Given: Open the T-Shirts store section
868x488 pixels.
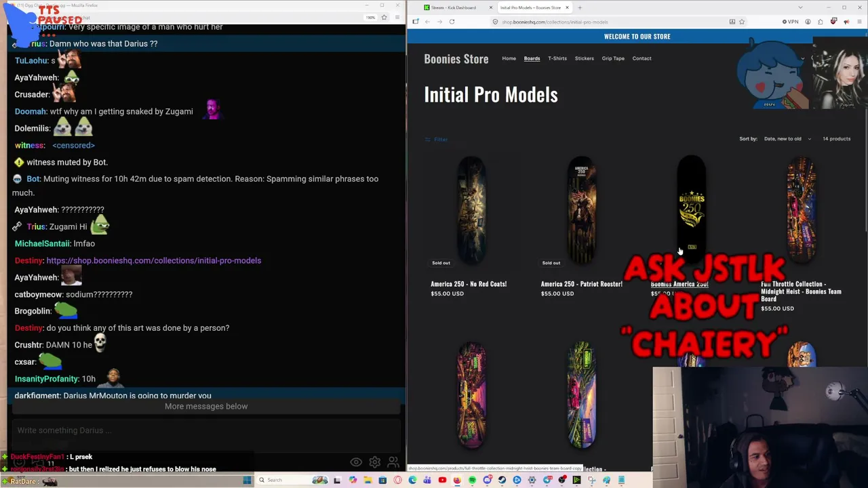Looking at the screenshot, I should (x=557, y=58).
